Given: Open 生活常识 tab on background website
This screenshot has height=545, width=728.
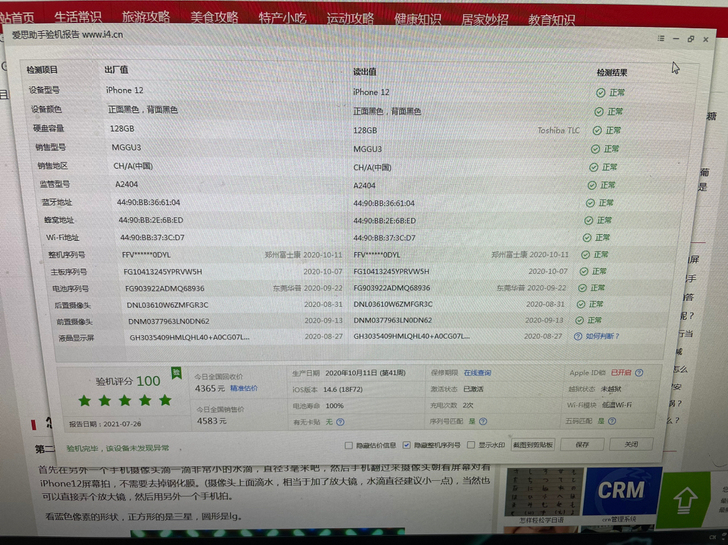Looking at the screenshot, I should [x=78, y=17].
